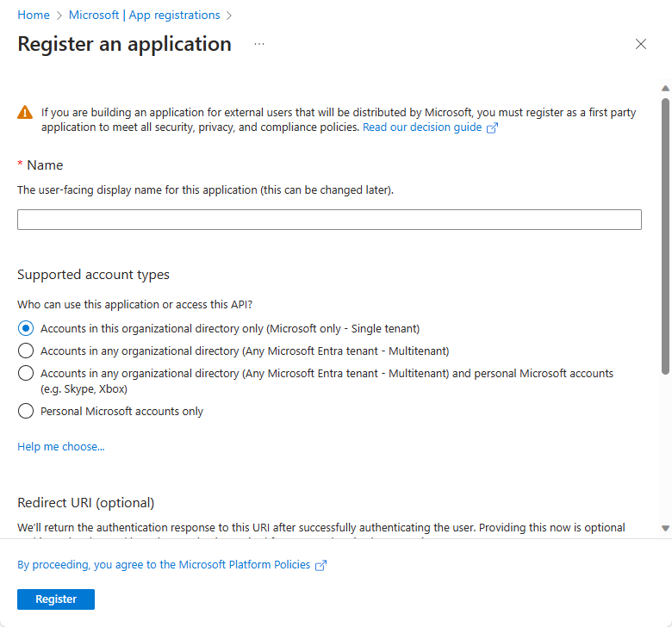Click Help me choose link
Image resolution: width=672 pixels, height=627 pixels.
click(61, 446)
